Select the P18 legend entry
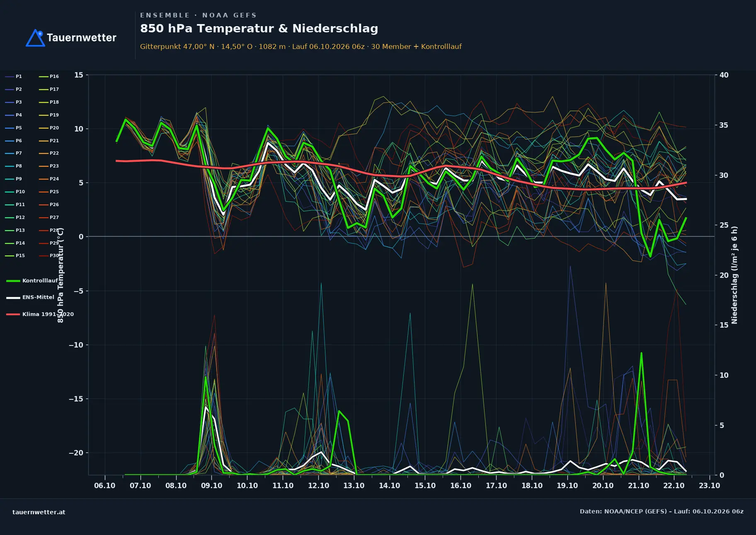This screenshot has width=756, height=535. pyautogui.click(x=49, y=102)
